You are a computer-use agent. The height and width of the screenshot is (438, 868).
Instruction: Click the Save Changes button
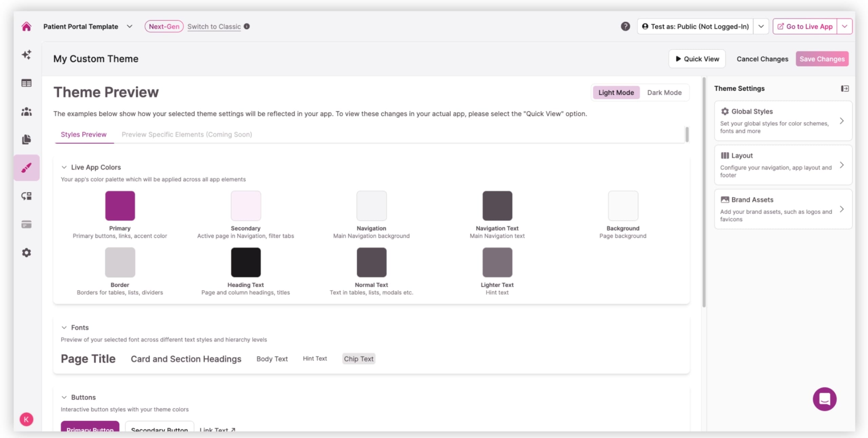click(x=822, y=59)
